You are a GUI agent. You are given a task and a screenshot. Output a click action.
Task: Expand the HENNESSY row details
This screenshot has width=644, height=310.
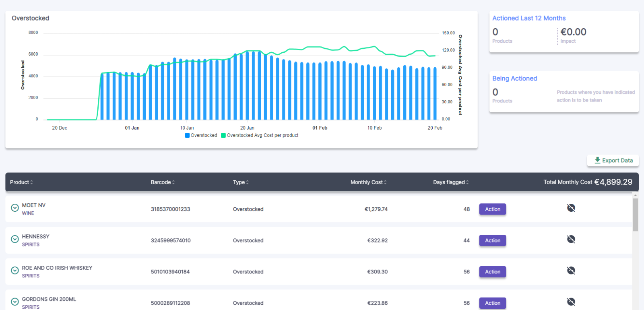click(15, 239)
